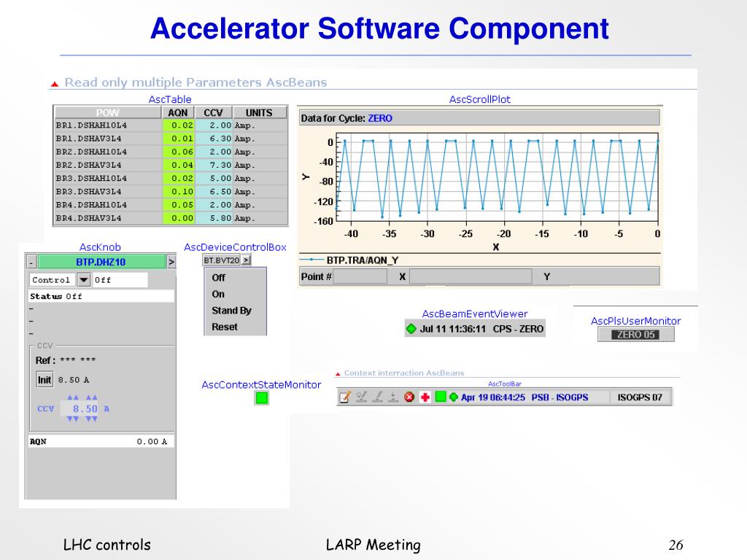This screenshot has width=747, height=560.
Task: Click the minus button left of BTP.DHZ10
Action: point(31,262)
